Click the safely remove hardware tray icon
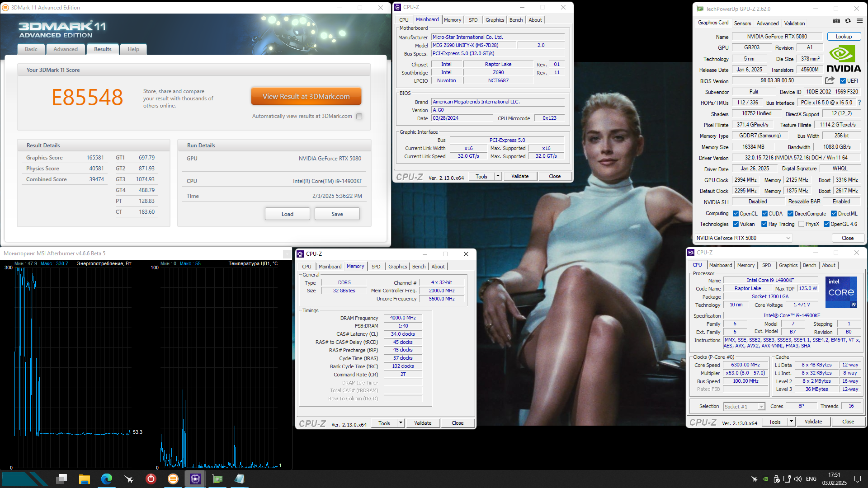The image size is (868, 488). 776,479
